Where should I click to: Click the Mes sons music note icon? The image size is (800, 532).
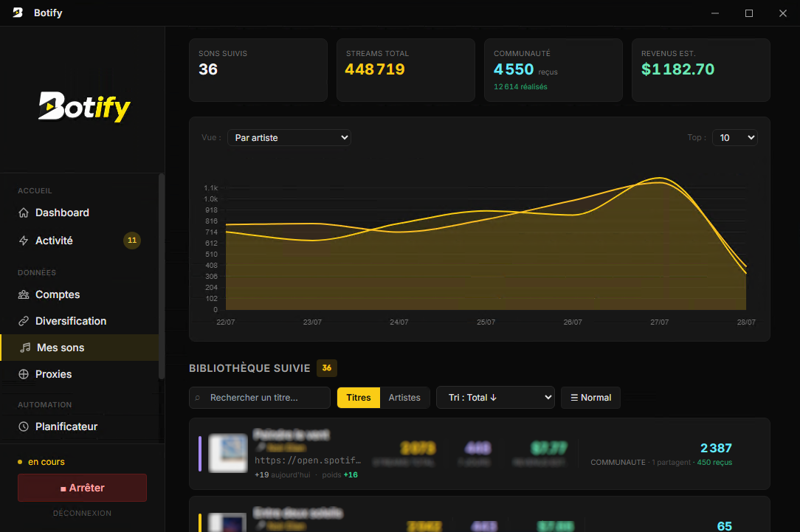pyautogui.click(x=25, y=348)
